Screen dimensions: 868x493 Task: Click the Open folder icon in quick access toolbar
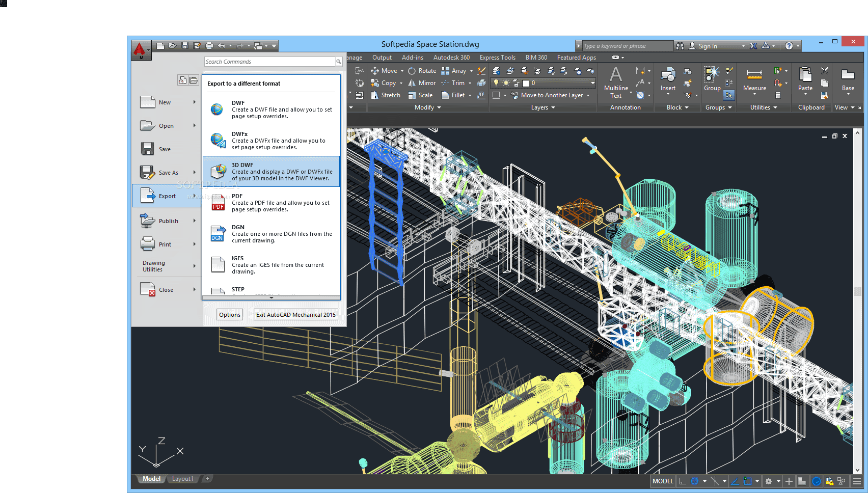pos(173,46)
